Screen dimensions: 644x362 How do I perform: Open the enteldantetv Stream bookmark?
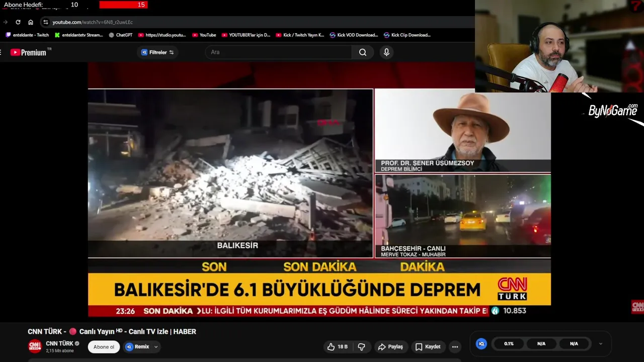[x=78, y=35]
